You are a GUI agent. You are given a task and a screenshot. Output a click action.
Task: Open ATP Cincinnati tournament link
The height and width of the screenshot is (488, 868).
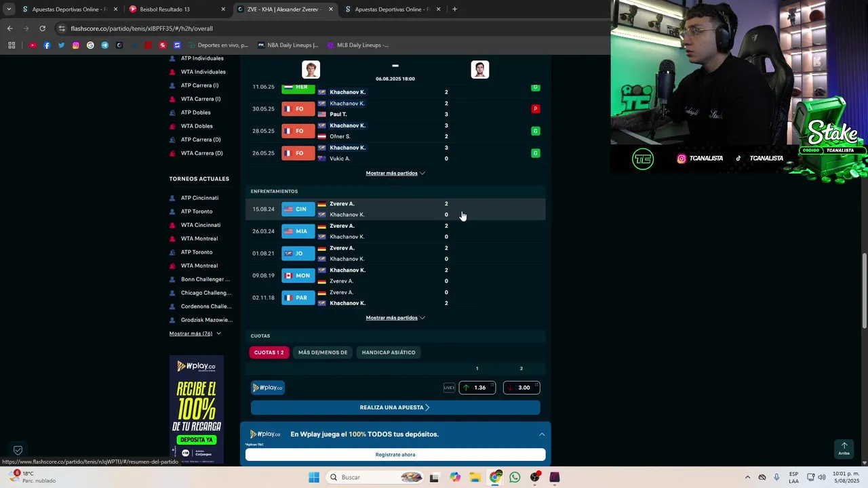click(x=199, y=198)
